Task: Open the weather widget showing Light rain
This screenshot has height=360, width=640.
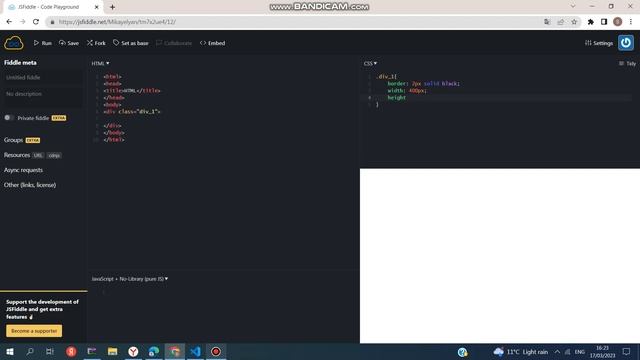Action: click(521, 352)
